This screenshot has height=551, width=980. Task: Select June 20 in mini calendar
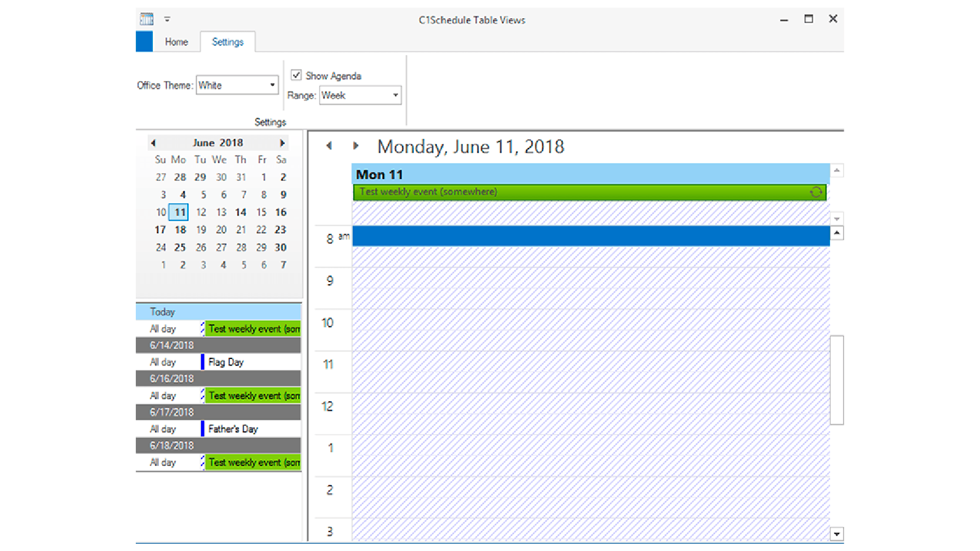pyautogui.click(x=221, y=230)
